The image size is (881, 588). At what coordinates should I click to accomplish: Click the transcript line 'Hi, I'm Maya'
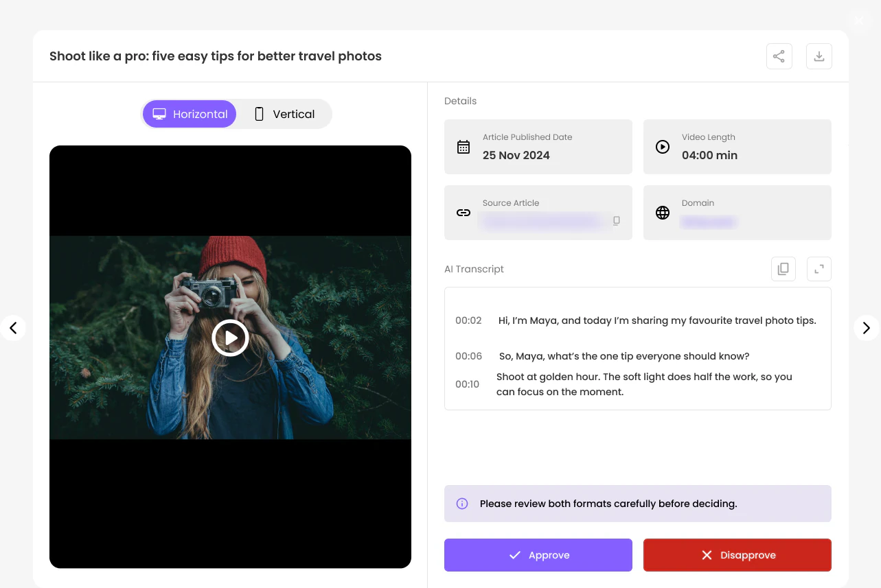(657, 320)
